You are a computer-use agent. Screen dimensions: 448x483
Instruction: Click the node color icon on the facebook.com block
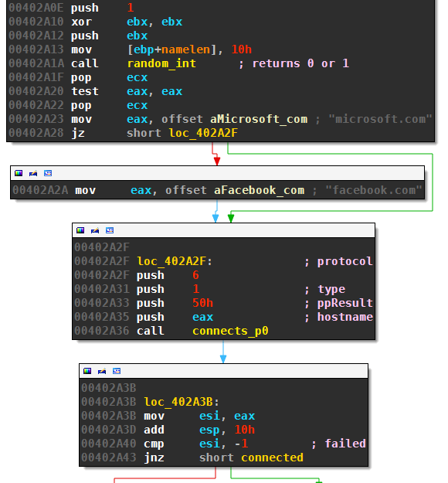19,173
